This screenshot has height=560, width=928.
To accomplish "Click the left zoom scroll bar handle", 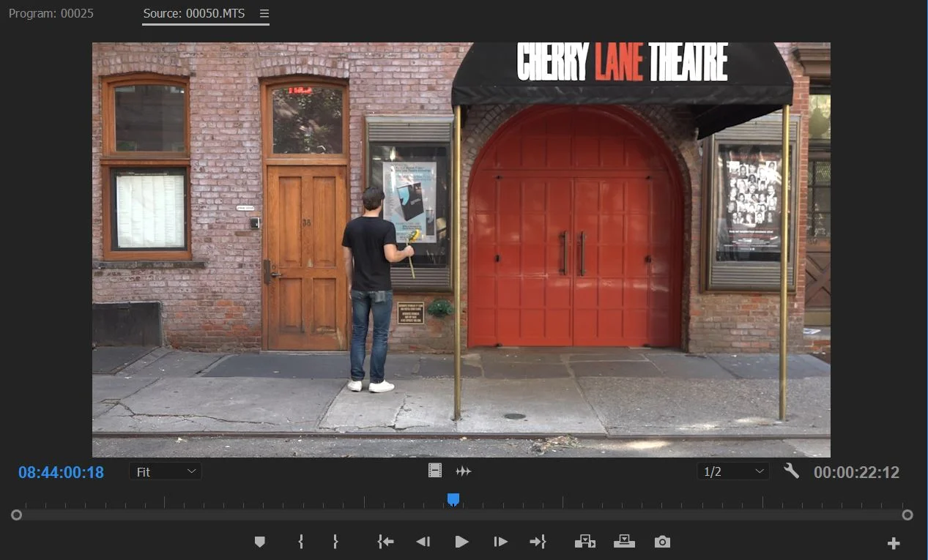I will point(16,515).
